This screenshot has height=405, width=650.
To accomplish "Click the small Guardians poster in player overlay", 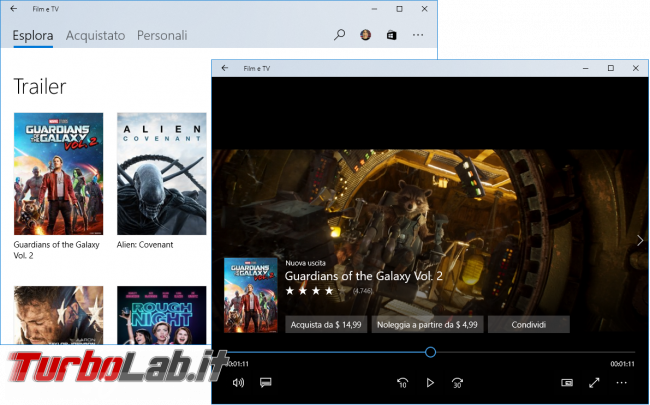I will (x=251, y=295).
